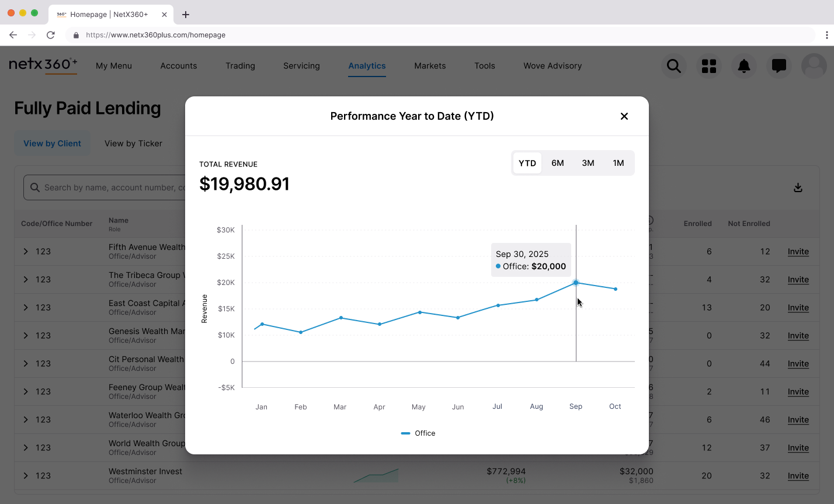
Task: Open the notifications bell icon
Action: coord(743,66)
